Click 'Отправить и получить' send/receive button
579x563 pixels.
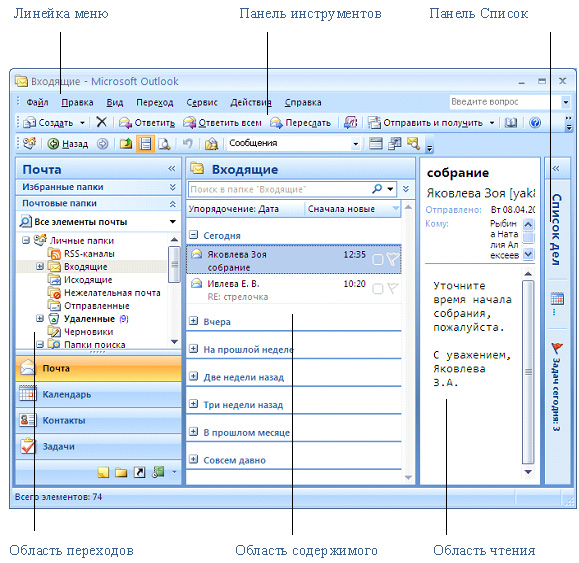click(426, 123)
